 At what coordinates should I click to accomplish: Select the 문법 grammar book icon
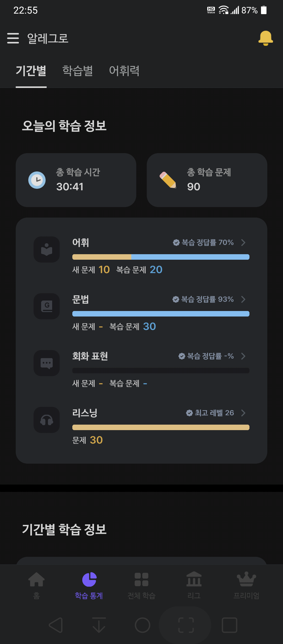[47, 306]
